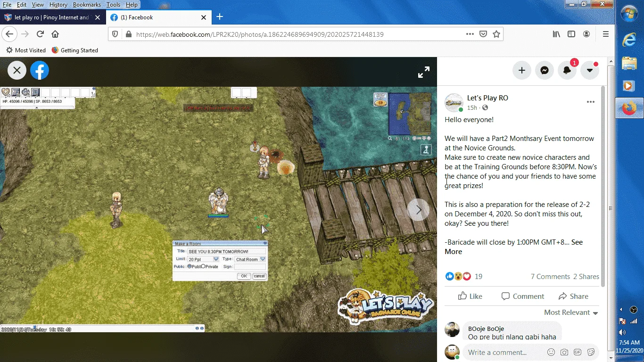Insert an emoji in the comment box
644x362 pixels.
(551, 352)
